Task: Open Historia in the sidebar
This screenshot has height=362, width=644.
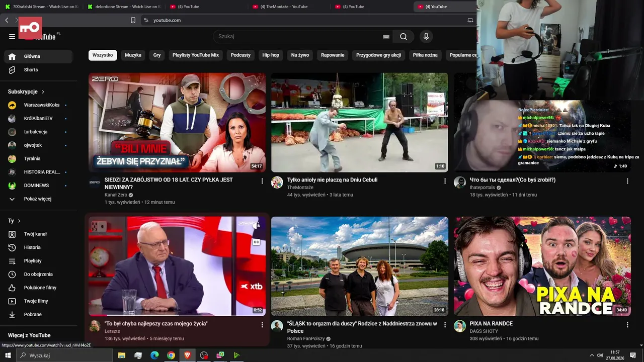Action: [x=38, y=247]
